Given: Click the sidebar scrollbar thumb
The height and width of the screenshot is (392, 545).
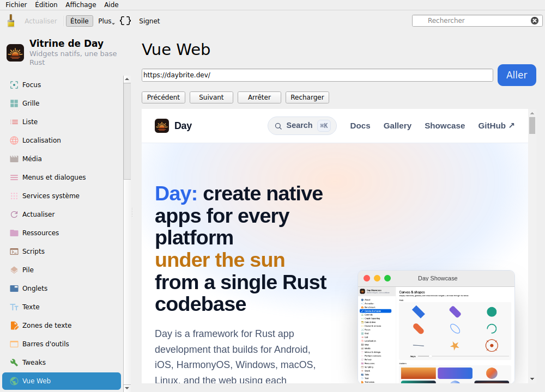Looking at the screenshot, I should (x=127, y=131).
